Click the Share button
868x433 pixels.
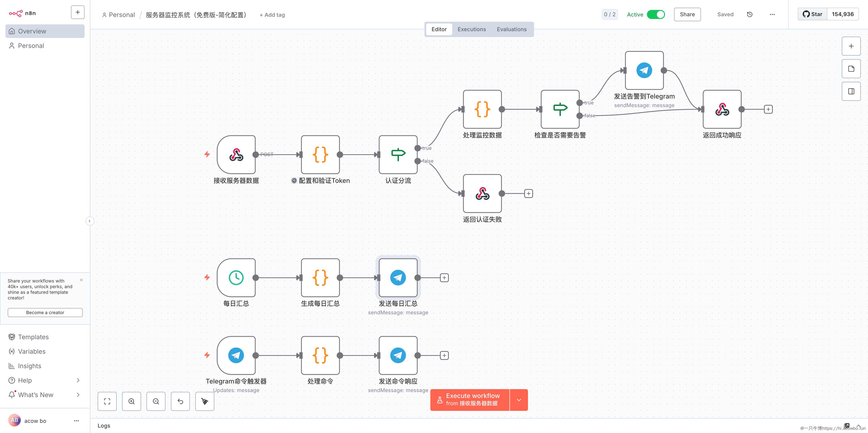click(687, 14)
